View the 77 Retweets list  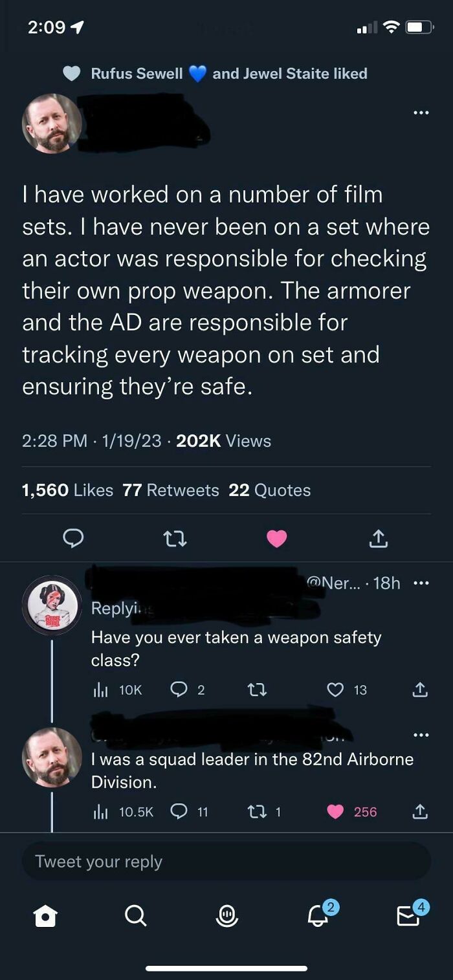tap(171, 490)
